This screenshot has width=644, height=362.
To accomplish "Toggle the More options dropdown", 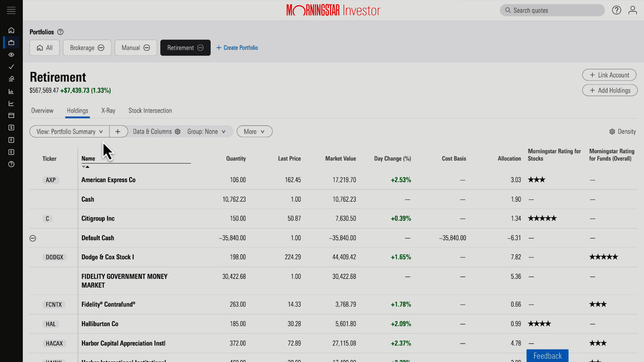I will point(254,131).
